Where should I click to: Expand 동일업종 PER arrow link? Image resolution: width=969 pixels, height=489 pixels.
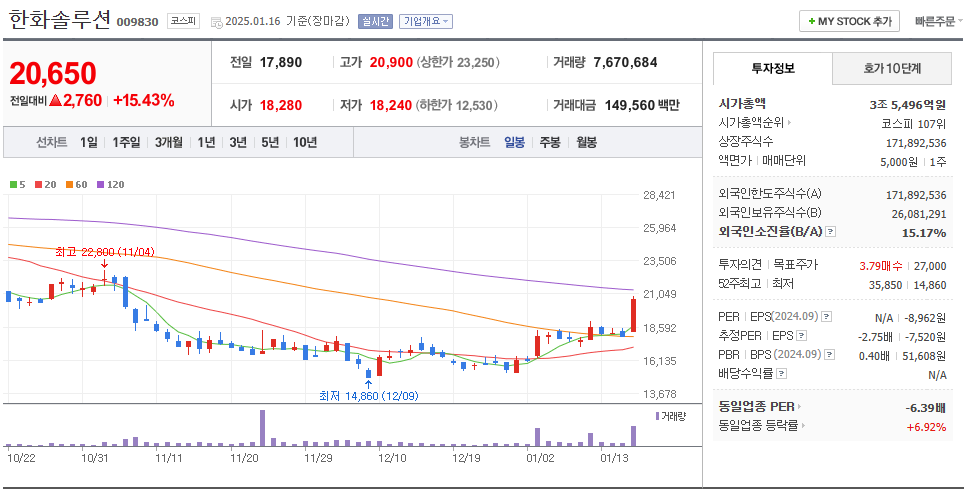coord(799,407)
